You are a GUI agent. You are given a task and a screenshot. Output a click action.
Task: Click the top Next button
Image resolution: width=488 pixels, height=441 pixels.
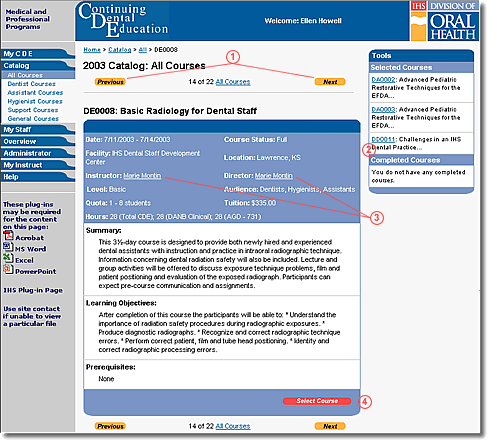pyautogui.click(x=330, y=82)
